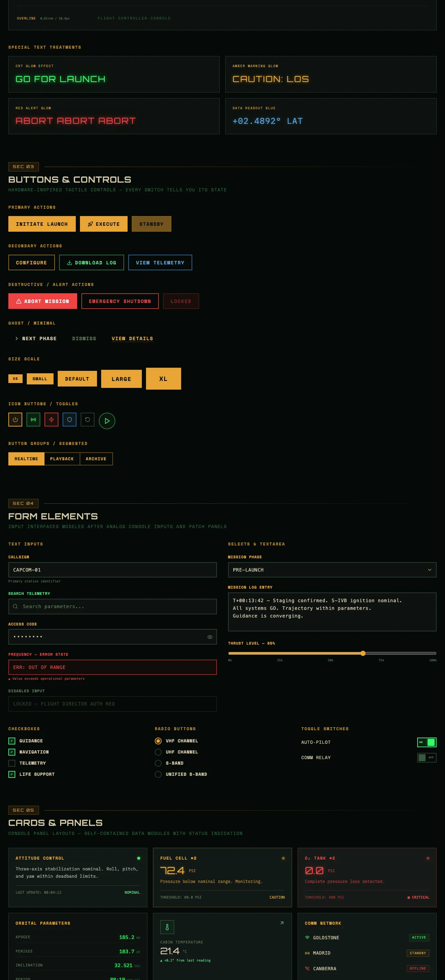Click the thermometer icon in cabin temperature card
This screenshot has height=980, width=445.
167,927
